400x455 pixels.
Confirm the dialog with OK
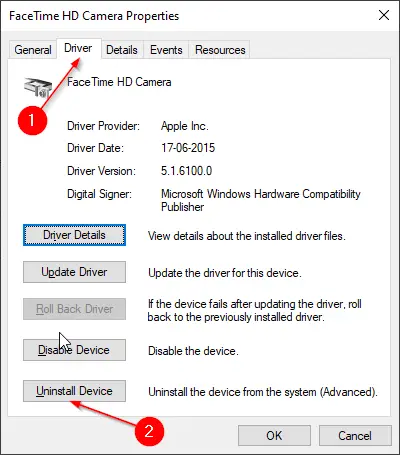tap(274, 435)
